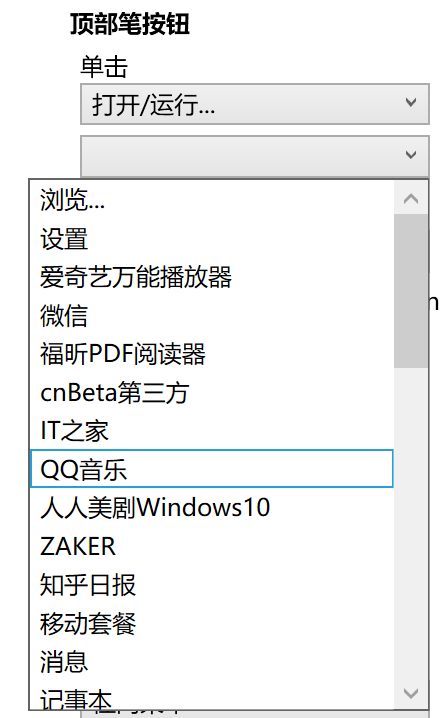446x718 pixels.
Task: Select 消息 from the dropdown
Action: [x=212, y=661]
